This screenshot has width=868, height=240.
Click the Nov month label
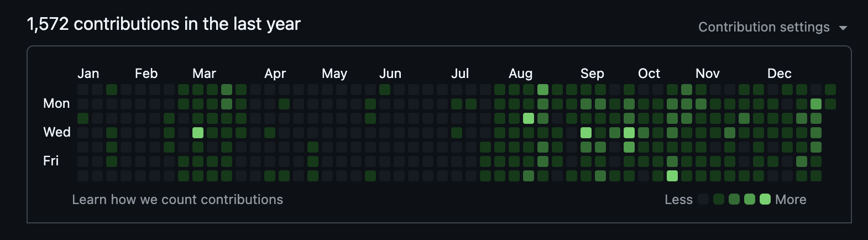tap(708, 74)
